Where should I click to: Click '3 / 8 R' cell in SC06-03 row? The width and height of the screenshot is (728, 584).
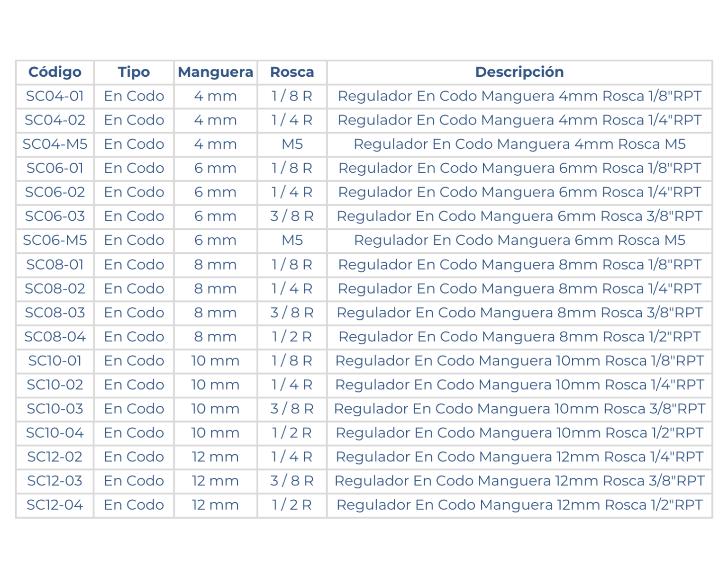tap(292, 216)
